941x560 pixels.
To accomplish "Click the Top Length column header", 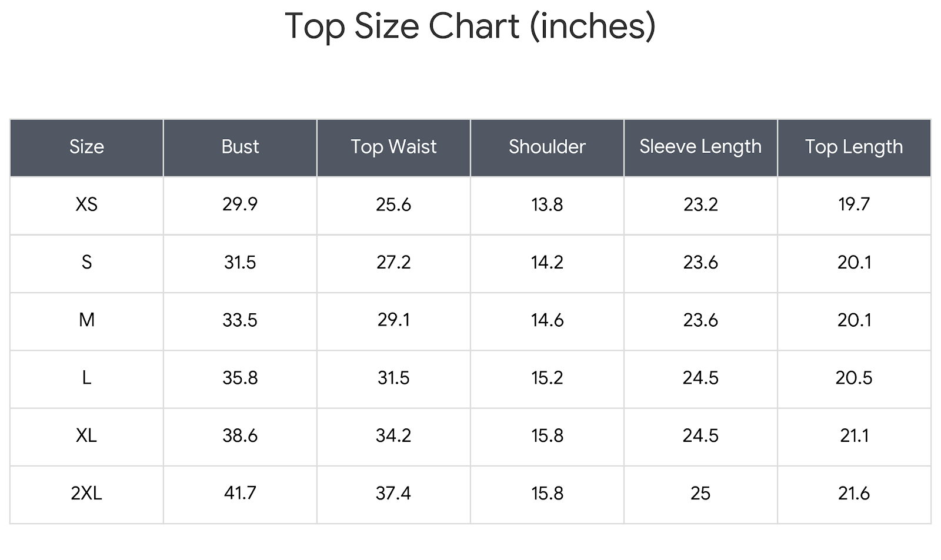I will pyautogui.click(x=854, y=147).
